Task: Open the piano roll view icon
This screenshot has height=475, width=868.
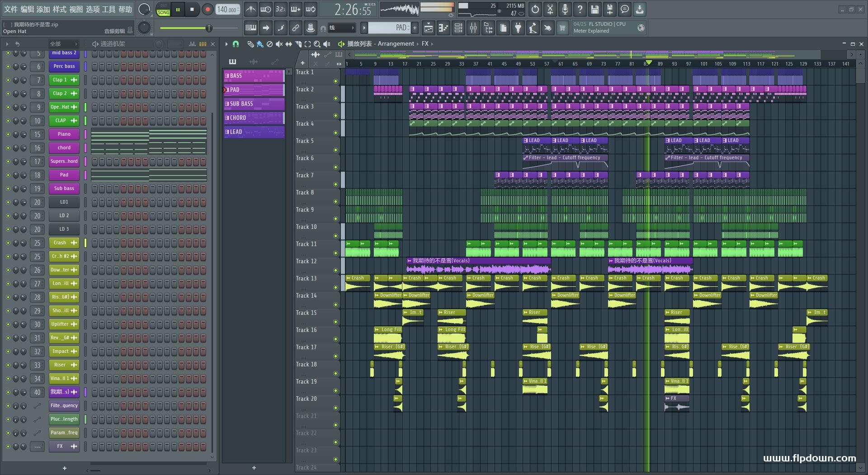Action: click(443, 28)
